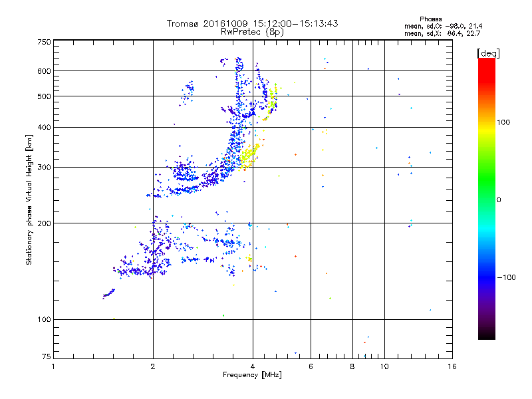Click the x-axis tick label '1'

[53, 366]
